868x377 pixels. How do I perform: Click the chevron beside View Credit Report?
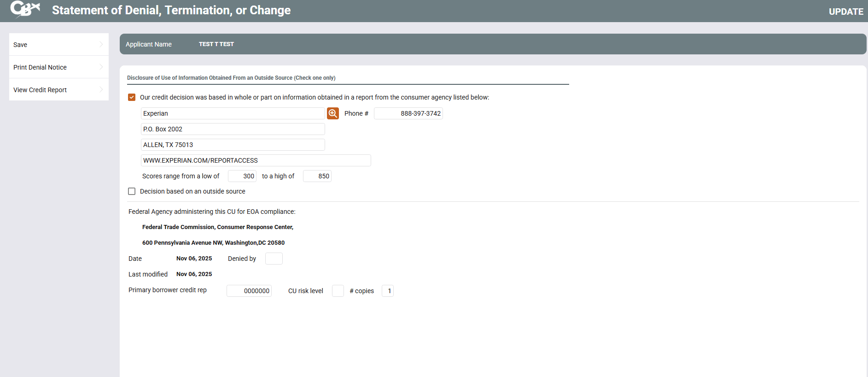pos(101,90)
